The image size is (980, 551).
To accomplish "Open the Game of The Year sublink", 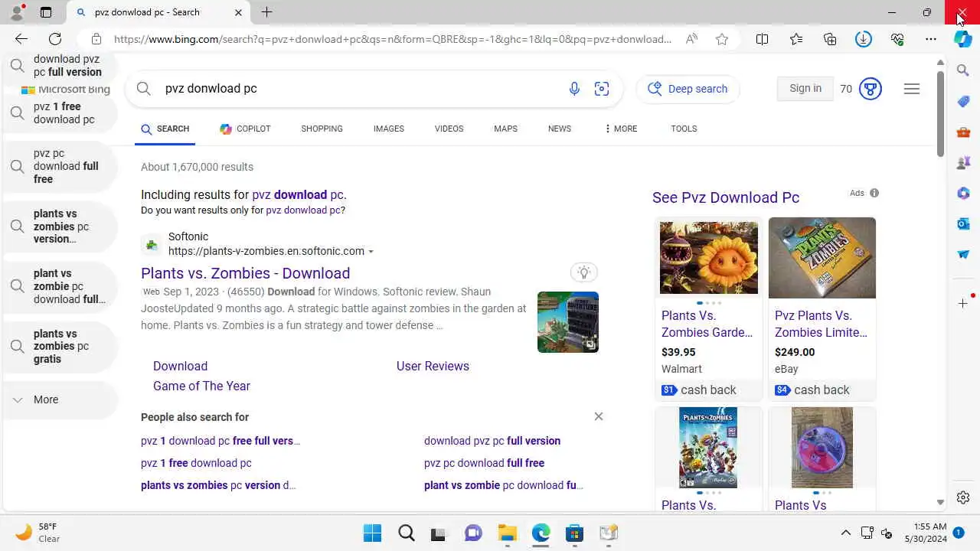I will coord(201,386).
